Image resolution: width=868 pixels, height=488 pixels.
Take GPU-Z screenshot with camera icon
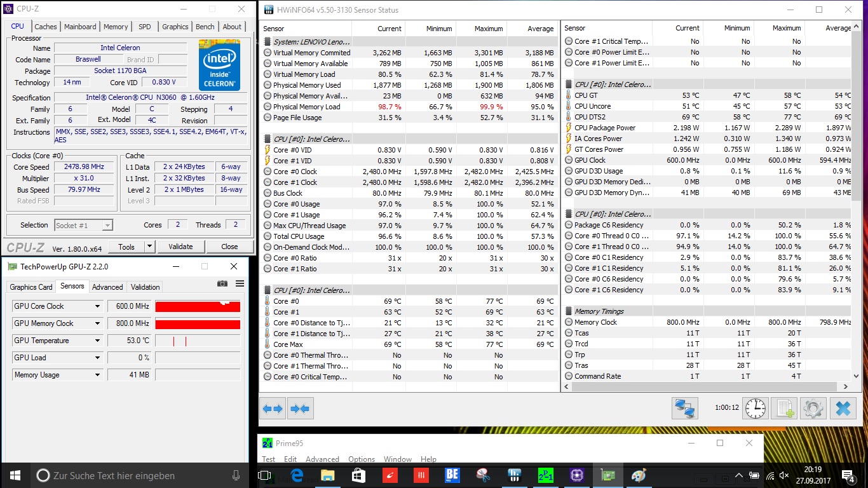pos(222,284)
